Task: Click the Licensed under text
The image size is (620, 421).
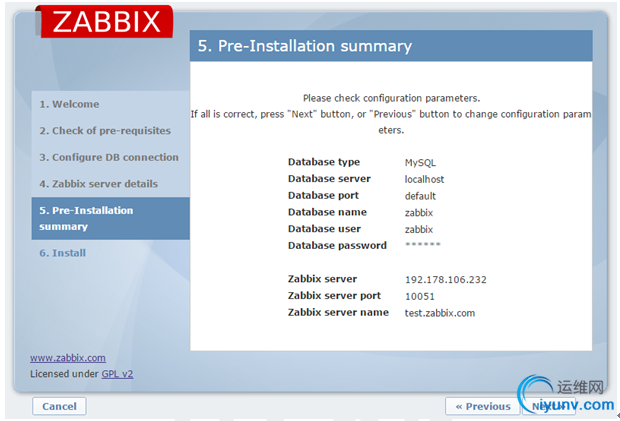Action: coord(64,374)
